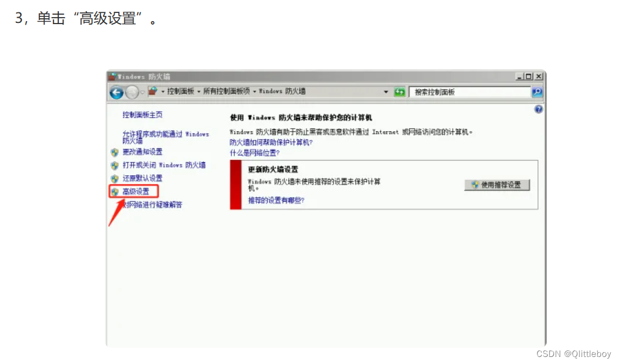This screenshot has height=364, width=620.
Task: Open address bar history dropdown arrow
Action: tap(386, 92)
